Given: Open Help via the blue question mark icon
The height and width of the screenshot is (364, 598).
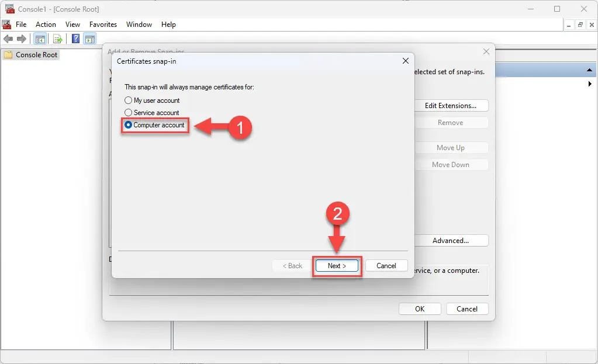Looking at the screenshot, I should click(x=75, y=39).
